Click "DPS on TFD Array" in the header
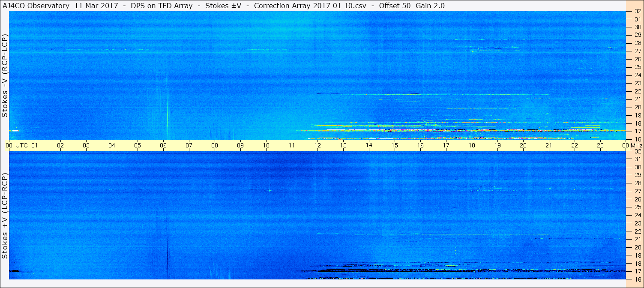 coord(162,6)
